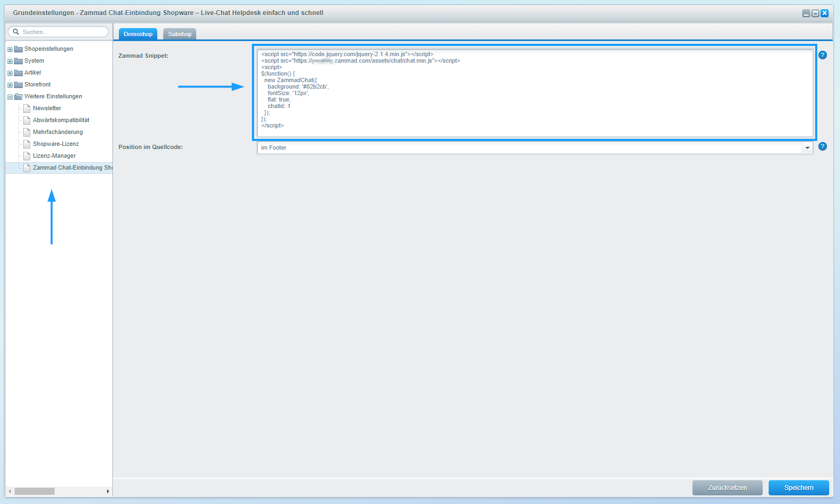This screenshot has width=840, height=504.
Task: Expand the System tree node
Action: click(x=10, y=61)
